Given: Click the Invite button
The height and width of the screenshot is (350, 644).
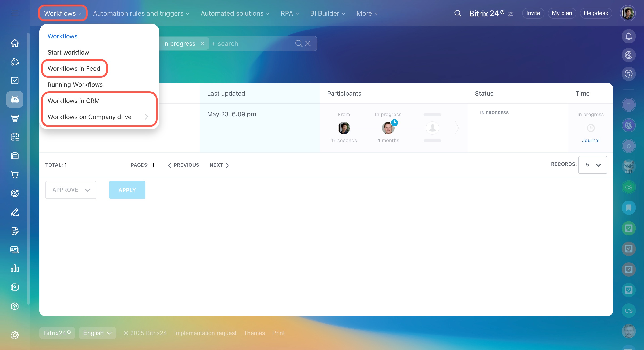Looking at the screenshot, I should (x=533, y=13).
